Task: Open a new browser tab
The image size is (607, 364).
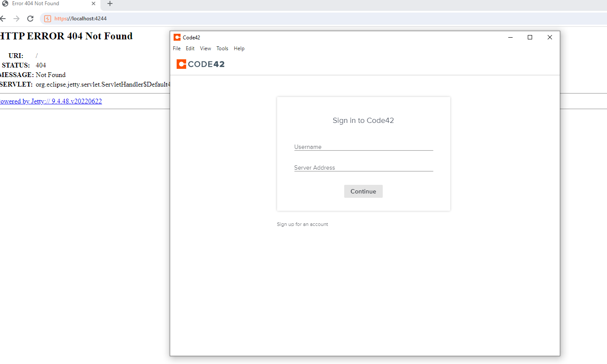Action: coord(110,3)
